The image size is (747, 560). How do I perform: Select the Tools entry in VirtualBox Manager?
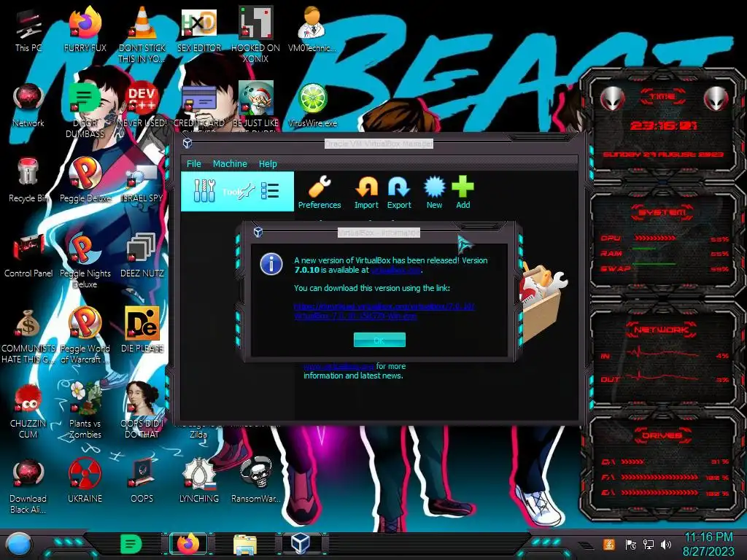[x=237, y=192]
